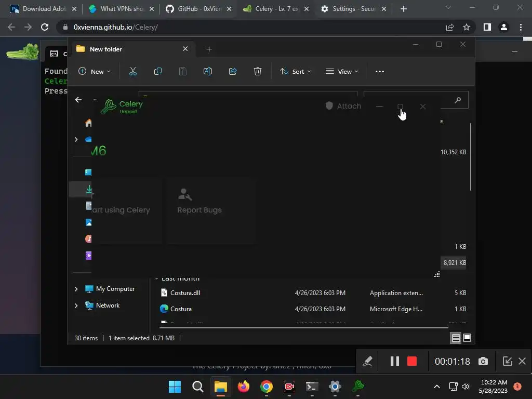This screenshot has width=532, height=399.
Task: Click the Celery logo in Celery window
Action: 109,107
